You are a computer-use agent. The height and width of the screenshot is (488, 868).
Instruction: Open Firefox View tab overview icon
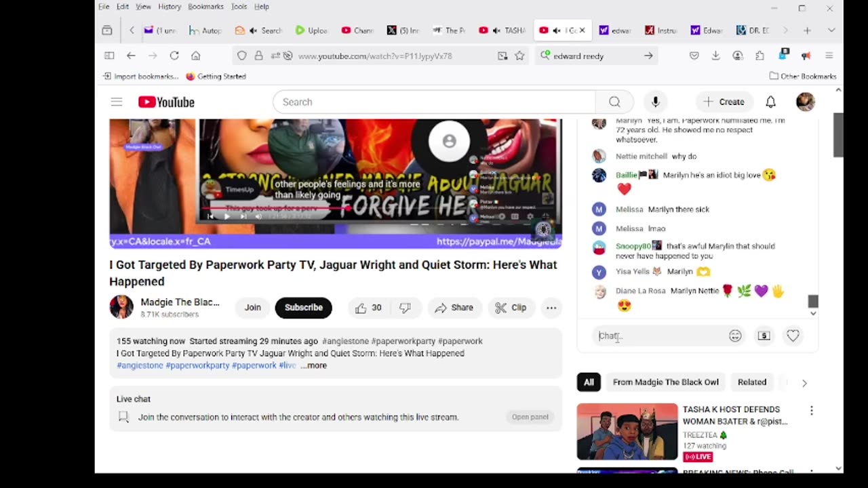pos(107,30)
